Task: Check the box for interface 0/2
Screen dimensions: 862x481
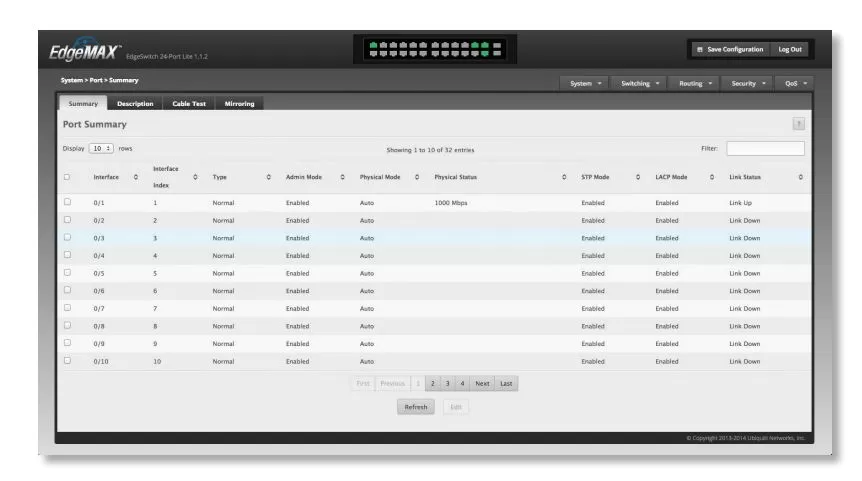Action: pos(68,219)
